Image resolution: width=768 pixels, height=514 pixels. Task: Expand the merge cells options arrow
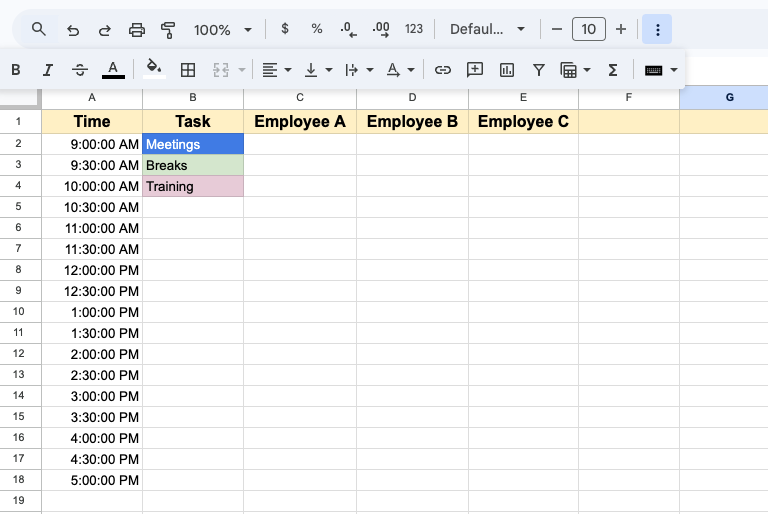(241, 70)
